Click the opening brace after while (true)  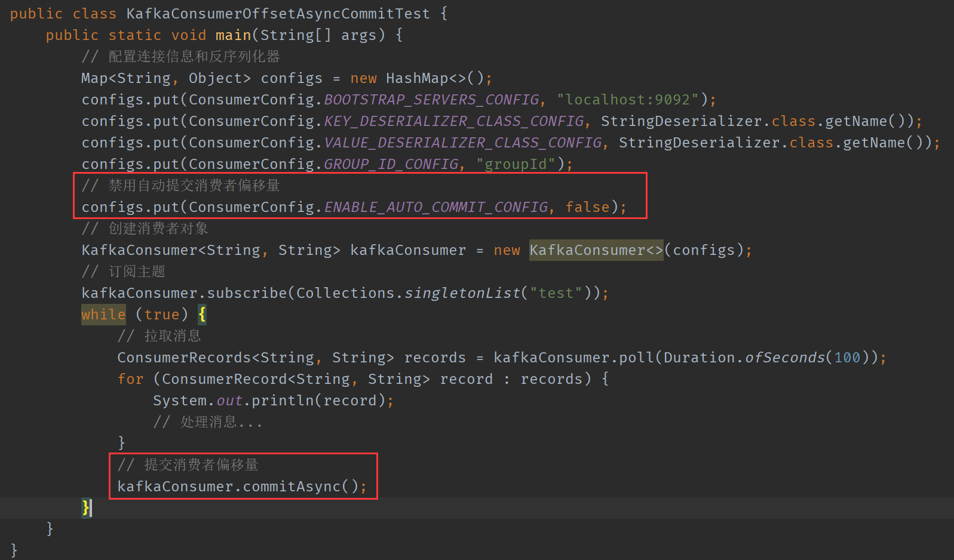point(202,315)
